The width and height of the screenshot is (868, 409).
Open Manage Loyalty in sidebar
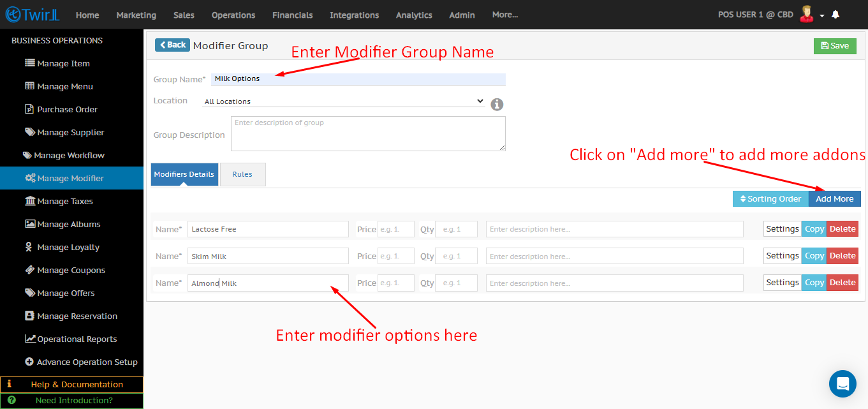[x=68, y=247]
